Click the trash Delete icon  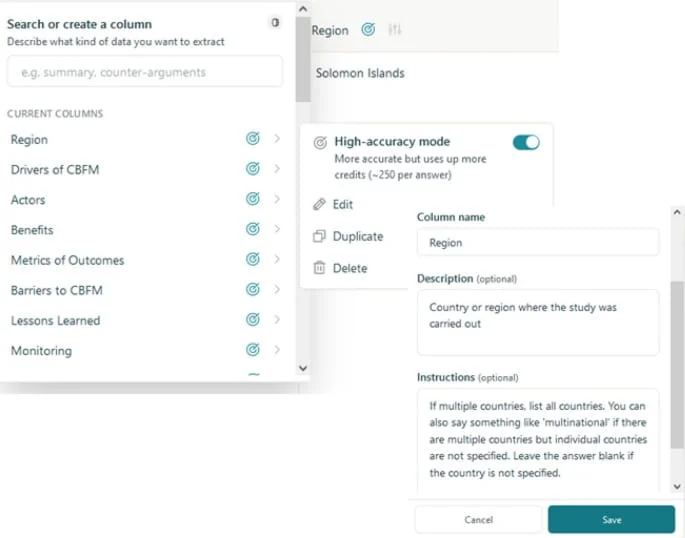(x=320, y=268)
